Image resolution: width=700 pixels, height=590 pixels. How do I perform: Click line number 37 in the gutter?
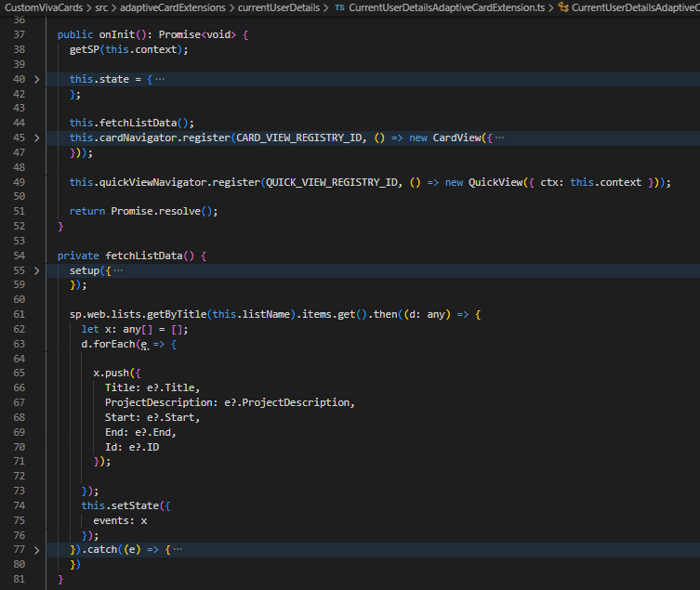point(19,34)
